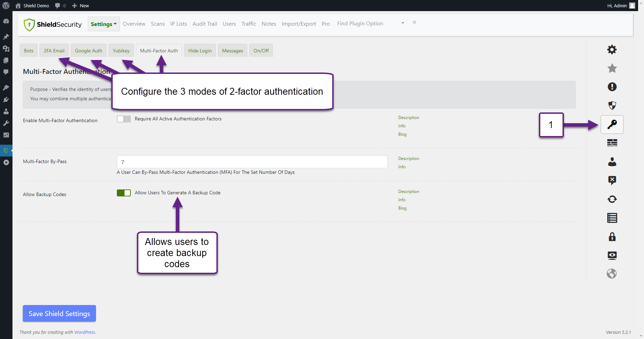Click the Multi-Factor By-Pass days field
Image resolution: width=644 pixels, height=339 pixels.
coord(252,162)
